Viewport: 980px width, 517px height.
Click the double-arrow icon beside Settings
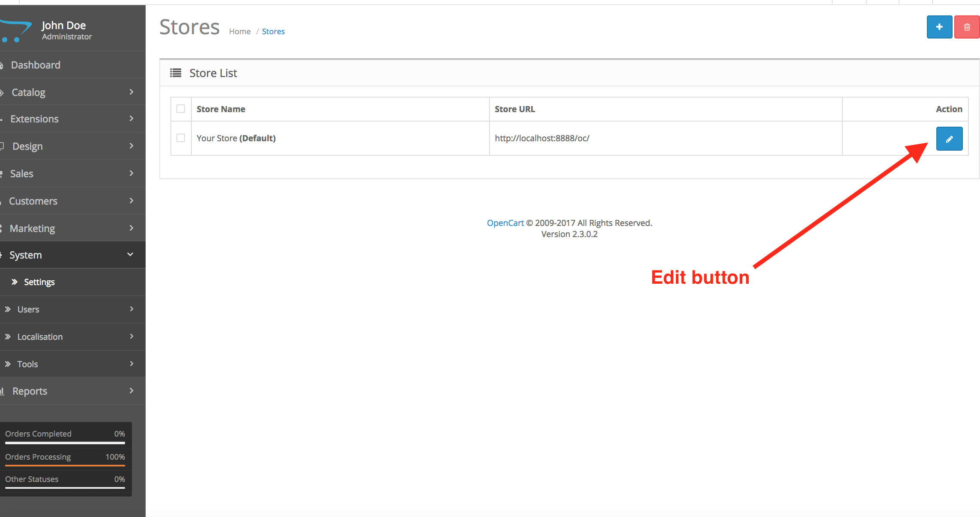point(15,282)
